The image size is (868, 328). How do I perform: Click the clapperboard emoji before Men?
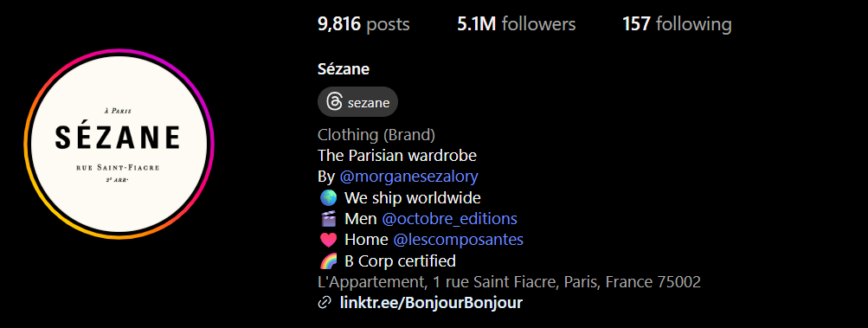pos(328,219)
